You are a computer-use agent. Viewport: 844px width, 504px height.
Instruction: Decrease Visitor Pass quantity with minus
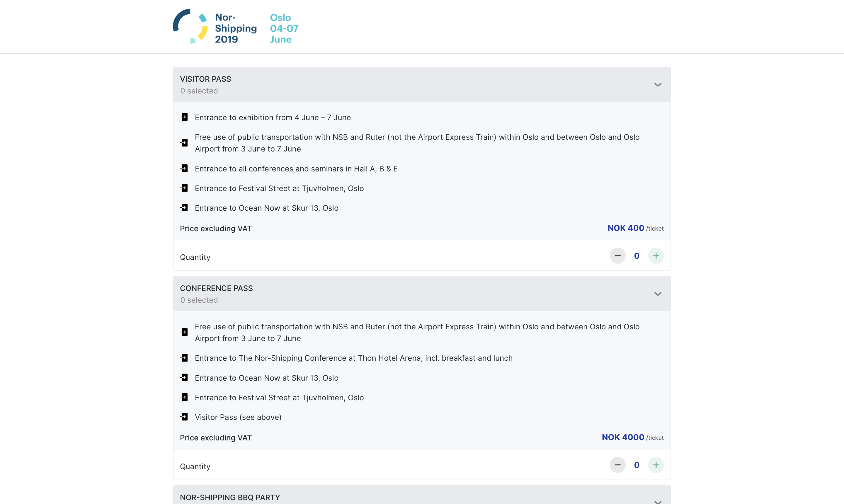click(x=617, y=256)
